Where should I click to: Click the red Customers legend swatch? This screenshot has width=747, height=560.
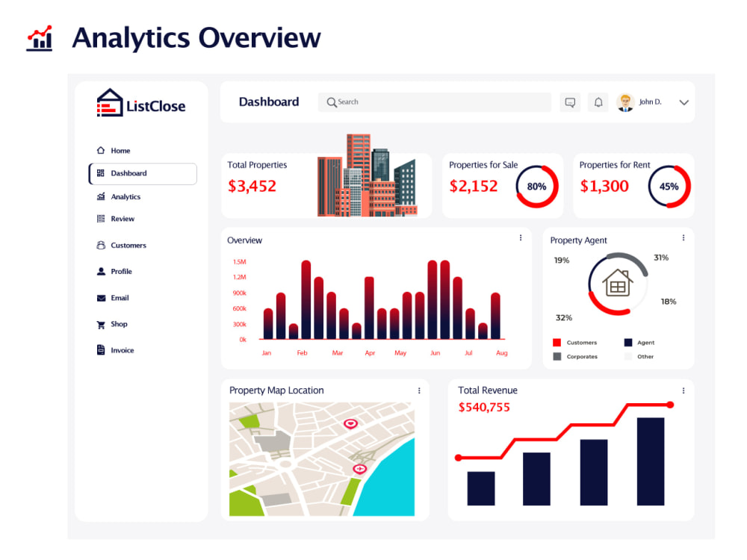tap(557, 343)
